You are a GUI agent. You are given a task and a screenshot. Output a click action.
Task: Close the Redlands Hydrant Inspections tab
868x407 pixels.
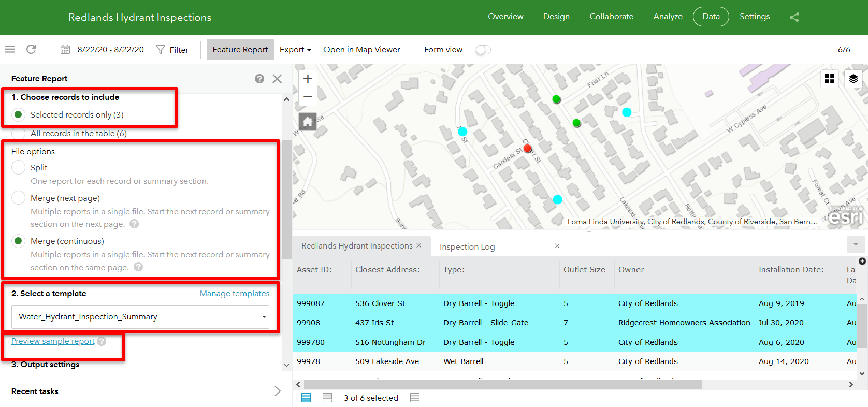point(419,245)
